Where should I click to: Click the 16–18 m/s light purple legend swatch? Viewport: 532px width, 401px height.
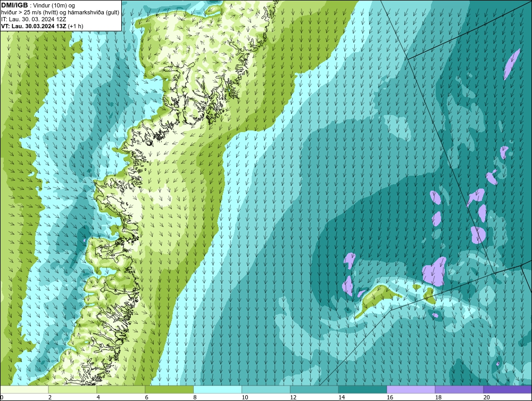(411, 389)
